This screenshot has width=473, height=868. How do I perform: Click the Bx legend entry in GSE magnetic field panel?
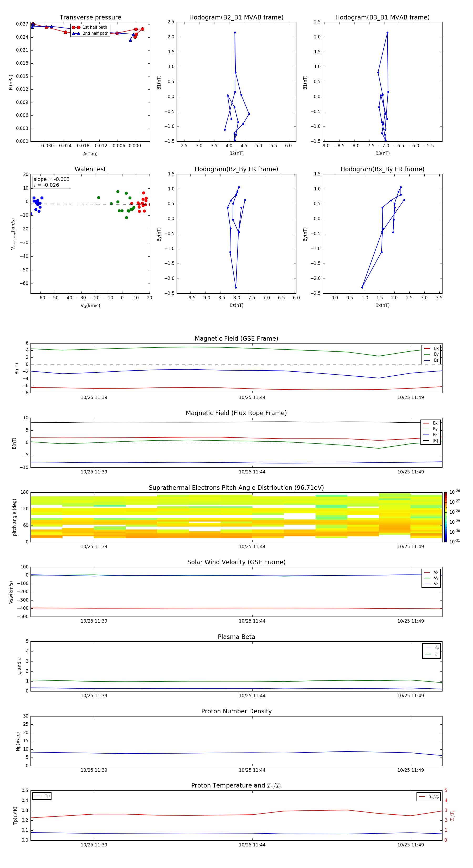click(431, 349)
